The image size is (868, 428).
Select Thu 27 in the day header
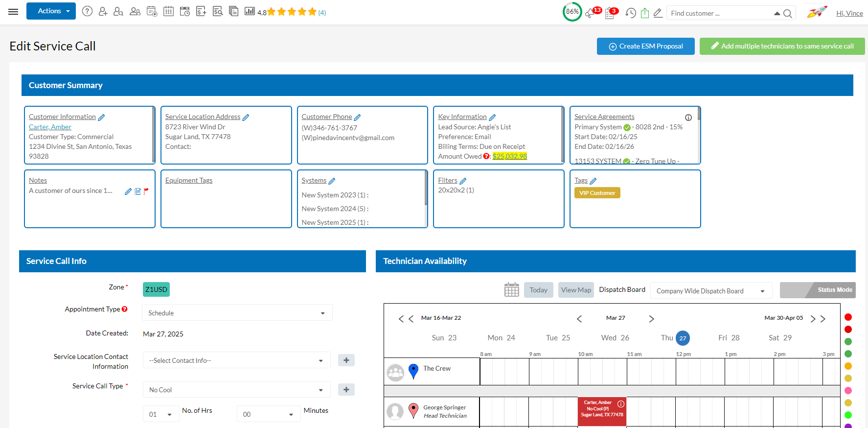[x=682, y=338]
